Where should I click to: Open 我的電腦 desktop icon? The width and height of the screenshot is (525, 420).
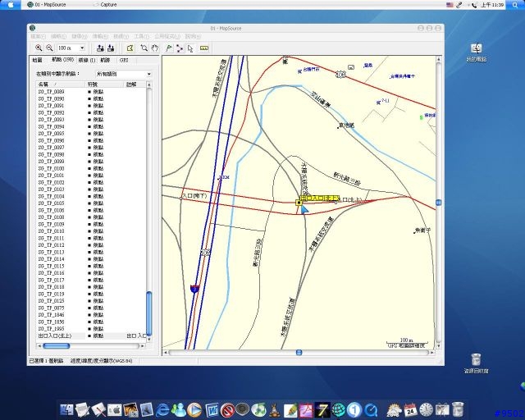click(x=476, y=52)
